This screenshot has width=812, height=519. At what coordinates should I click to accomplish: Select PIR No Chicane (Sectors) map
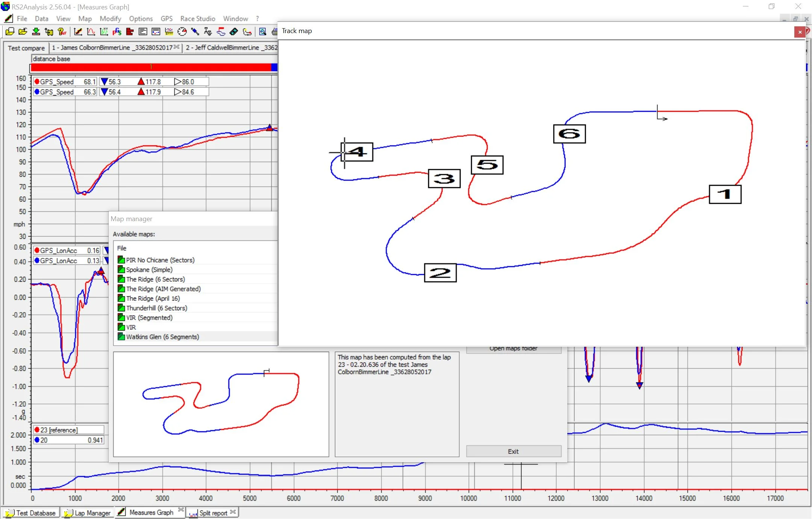tap(160, 260)
